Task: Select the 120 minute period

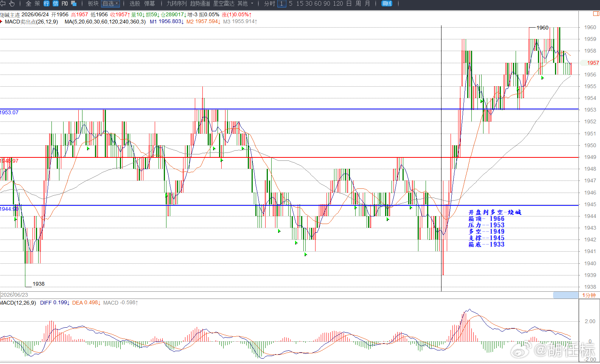Action: click(x=338, y=3)
